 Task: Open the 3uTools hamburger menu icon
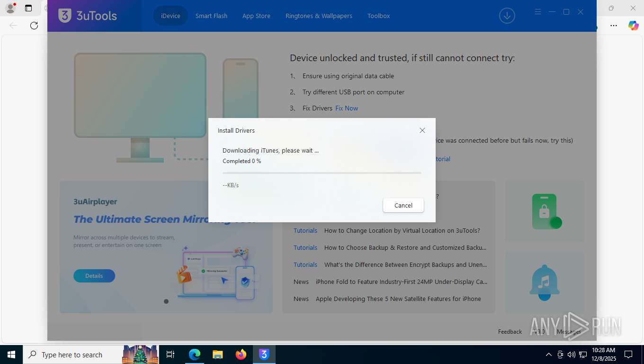[x=538, y=12]
